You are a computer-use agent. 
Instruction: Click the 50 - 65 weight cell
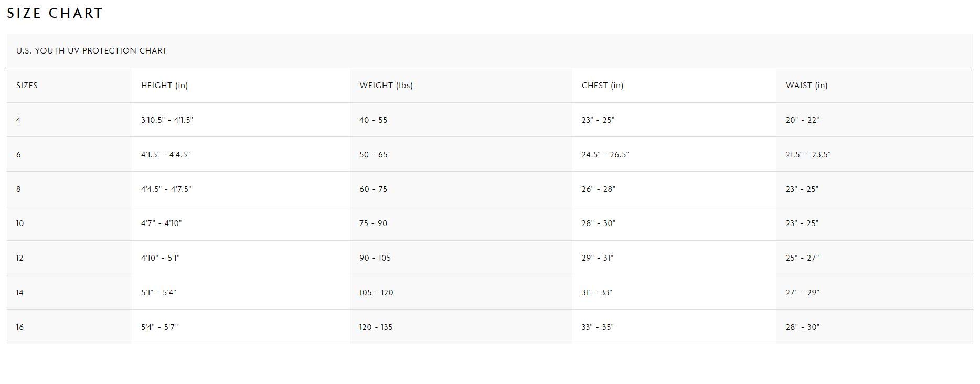pyautogui.click(x=373, y=155)
